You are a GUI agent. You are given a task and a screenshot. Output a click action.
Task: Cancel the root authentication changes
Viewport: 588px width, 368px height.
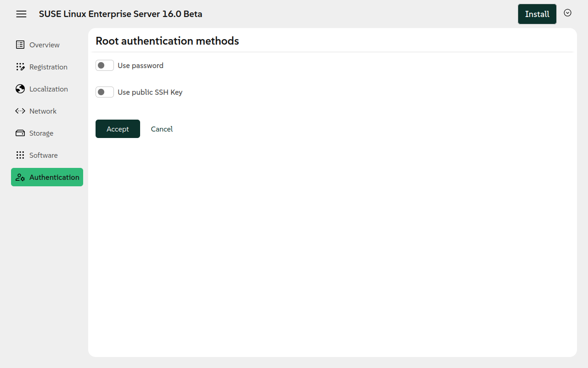pyautogui.click(x=162, y=129)
